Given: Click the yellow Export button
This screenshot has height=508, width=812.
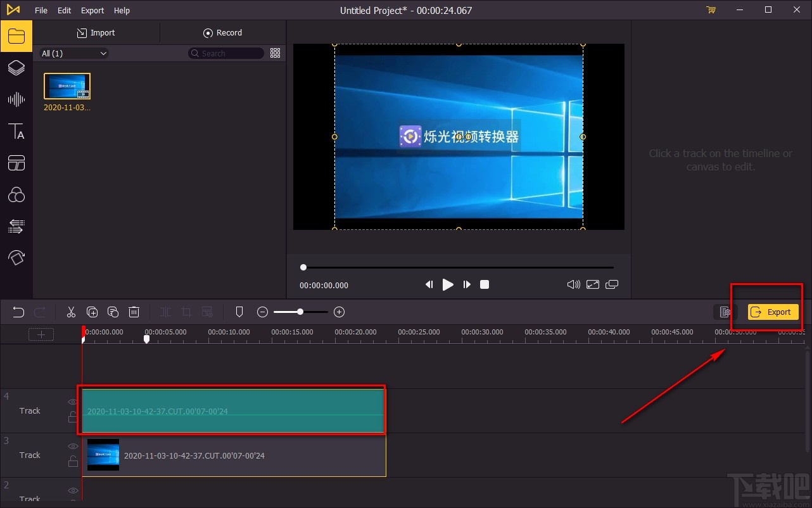Looking at the screenshot, I should click(x=772, y=312).
